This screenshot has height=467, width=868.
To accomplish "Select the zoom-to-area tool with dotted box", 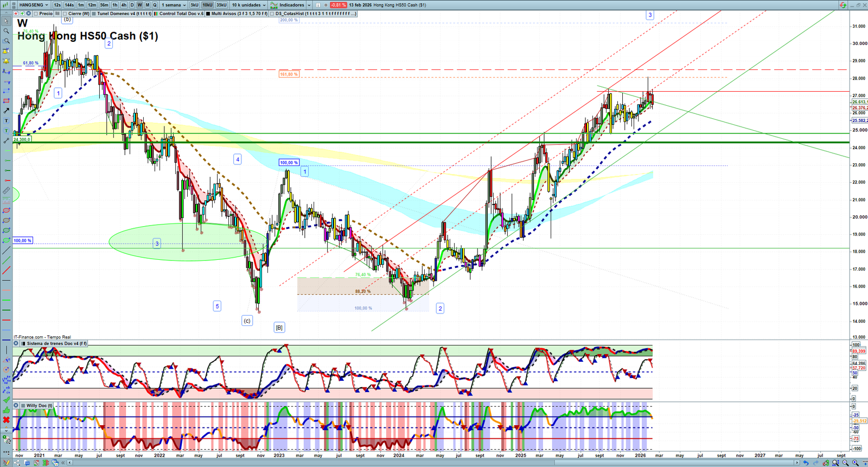I will tap(7, 41).
